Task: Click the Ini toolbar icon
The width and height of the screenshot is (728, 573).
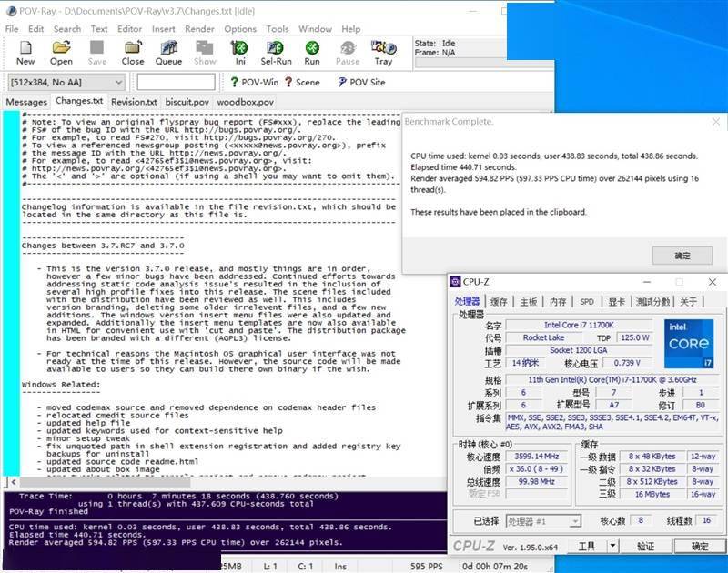Action: coord(240,53)
